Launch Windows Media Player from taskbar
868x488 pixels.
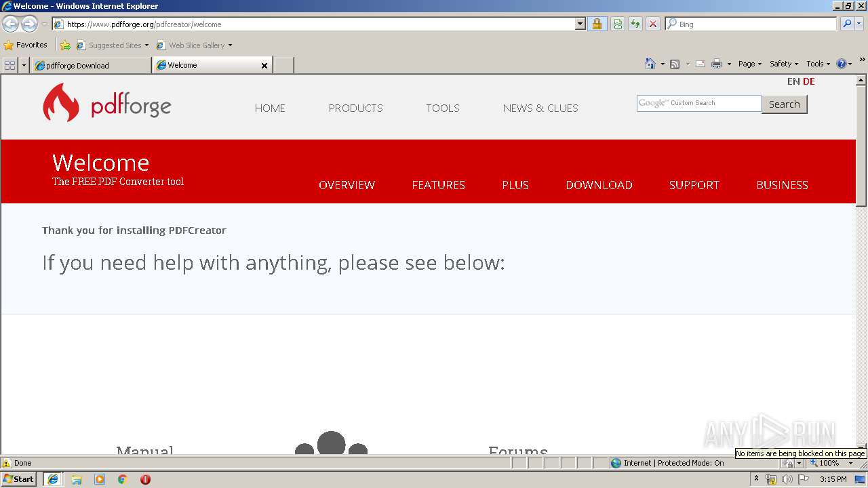coord(100,479)
